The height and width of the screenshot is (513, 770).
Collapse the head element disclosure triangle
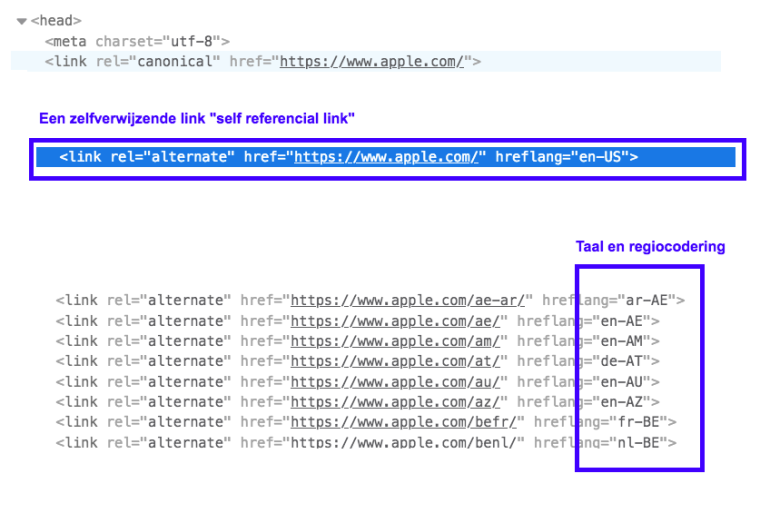click(21, 21)
